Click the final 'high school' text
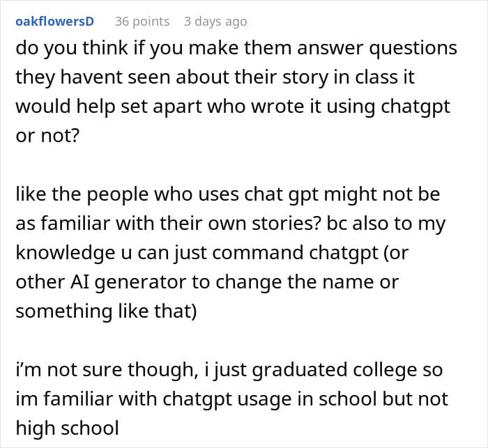Screen dimensions: 488x448 coord(68,428)
